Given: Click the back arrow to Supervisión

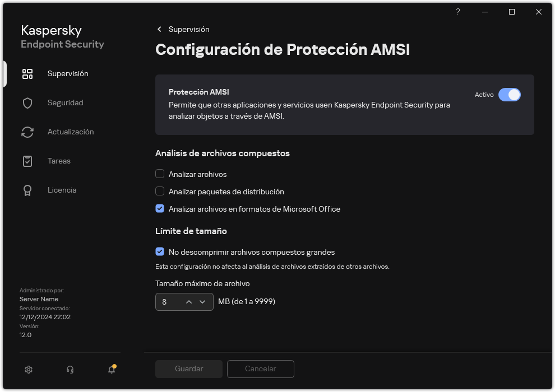Looking at the screenshot, I should 159,29.
